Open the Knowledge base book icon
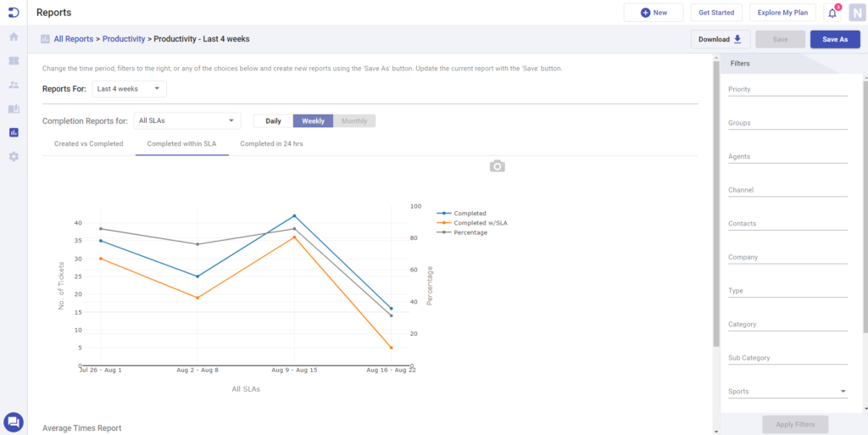 (x=14, y=109)
